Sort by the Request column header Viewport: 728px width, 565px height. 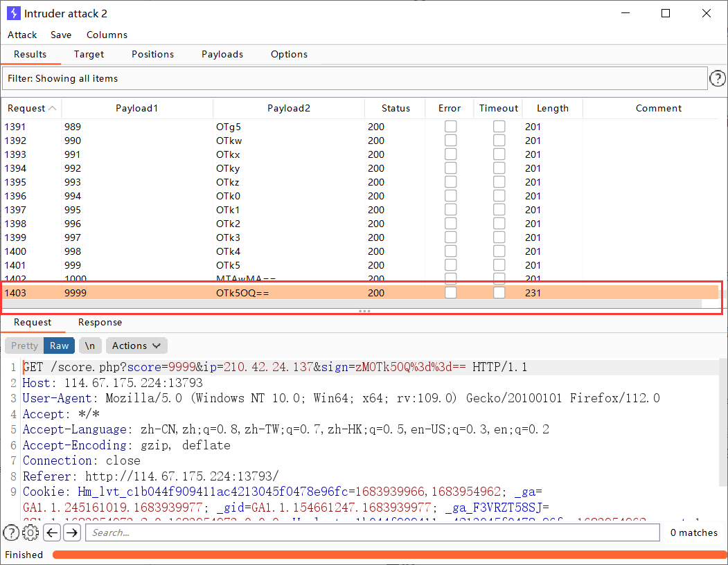(x=31, y=108)
